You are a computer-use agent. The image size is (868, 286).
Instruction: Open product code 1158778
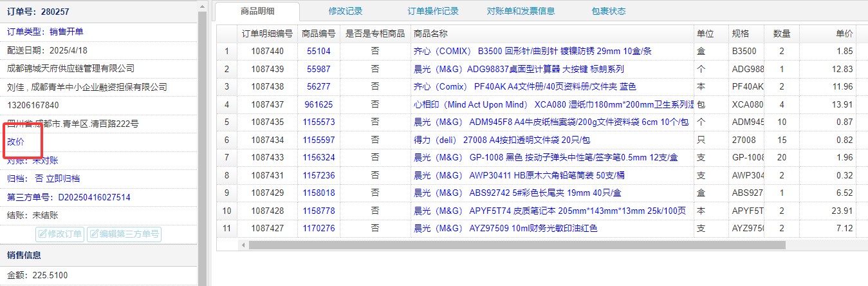point(319,210)
